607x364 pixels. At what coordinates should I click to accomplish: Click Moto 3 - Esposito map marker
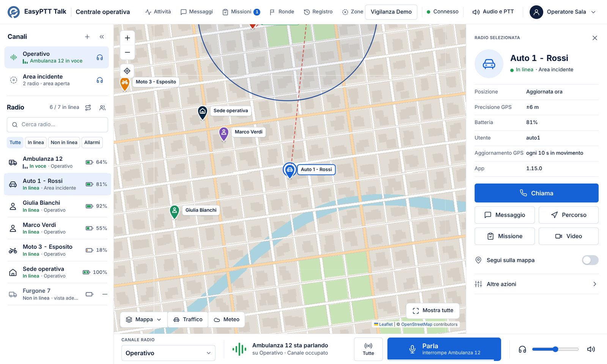(x=124, y=84)
